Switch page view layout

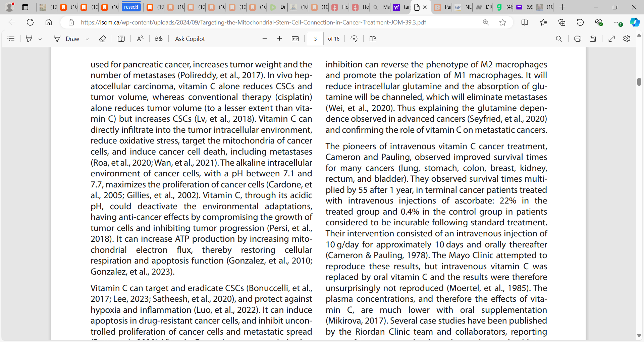(x=373, y=39)
